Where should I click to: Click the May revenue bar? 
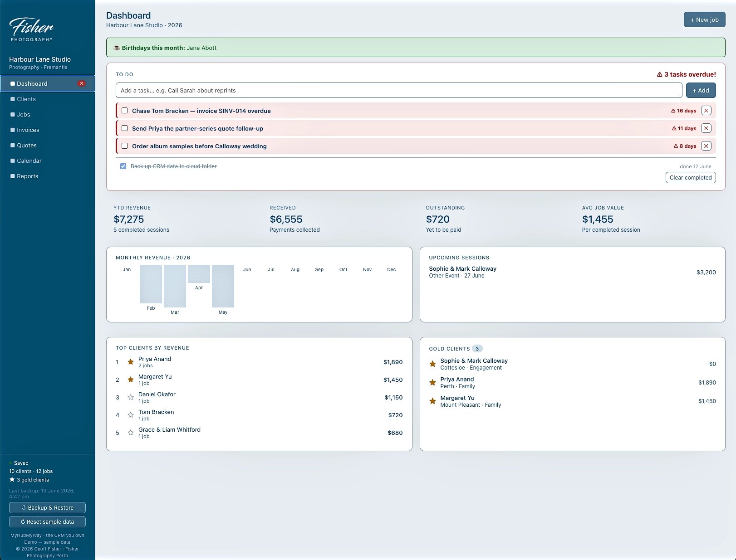click(223, 286)
